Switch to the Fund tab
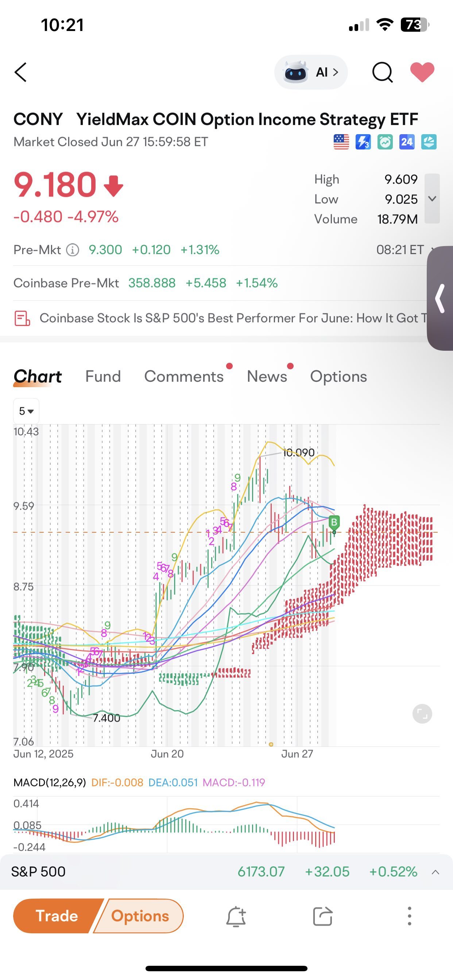Viewport: 453px width, 980px height. click(103, 376)
